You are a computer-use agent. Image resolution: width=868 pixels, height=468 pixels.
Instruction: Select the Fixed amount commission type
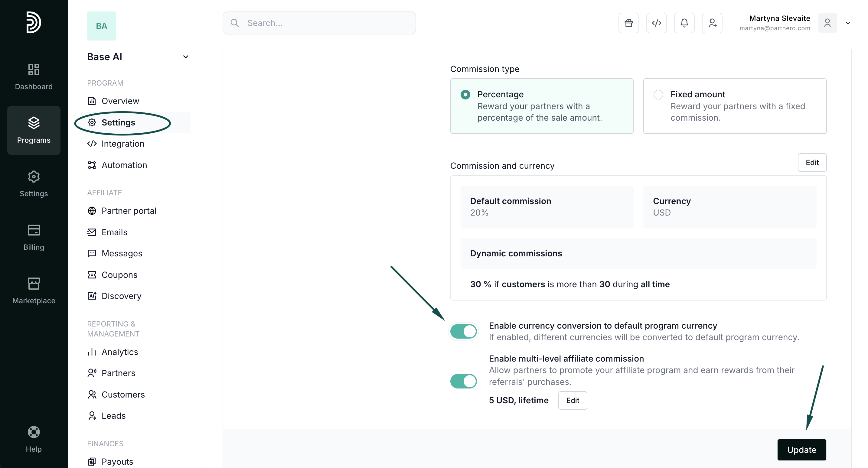point(658,95)
